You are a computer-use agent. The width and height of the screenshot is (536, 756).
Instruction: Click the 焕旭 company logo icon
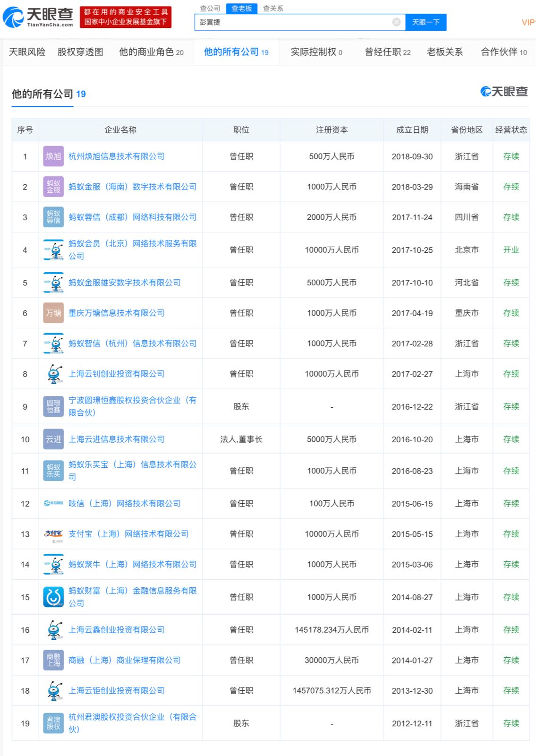point(53,156)
